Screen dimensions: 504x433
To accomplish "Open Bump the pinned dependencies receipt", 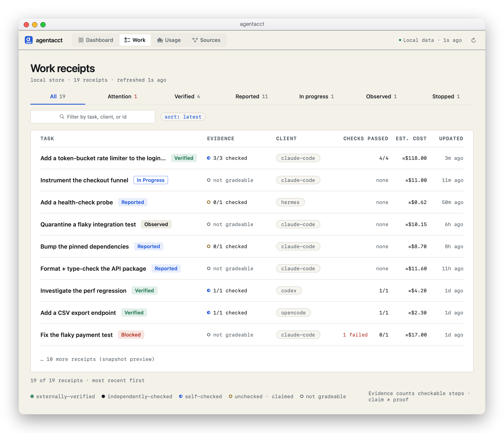I will 252,246.
